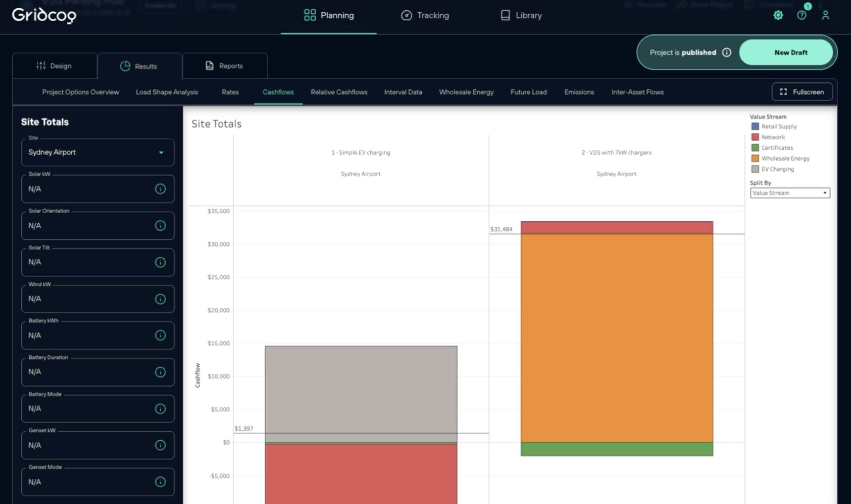Click the Gridcog logo
Image resolution: width=851 pixels, height=504 pixels.
[x=44, y=15]
